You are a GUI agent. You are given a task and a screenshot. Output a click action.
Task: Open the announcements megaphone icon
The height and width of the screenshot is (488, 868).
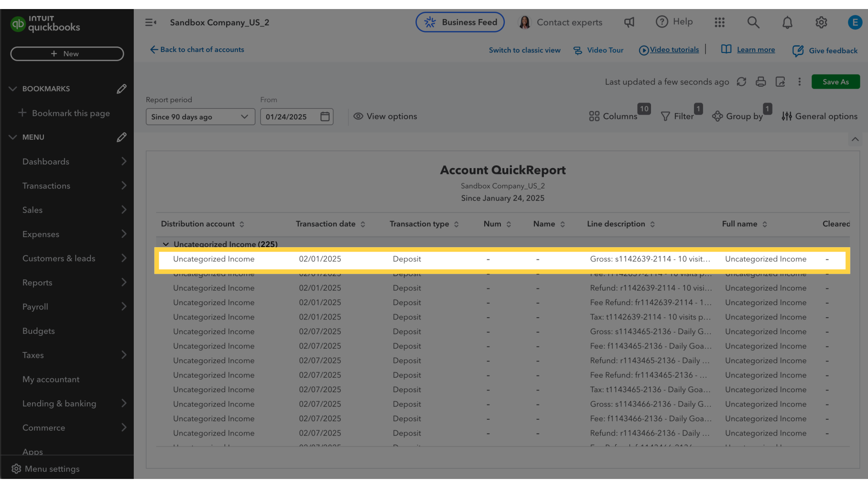tap(629, 22)
